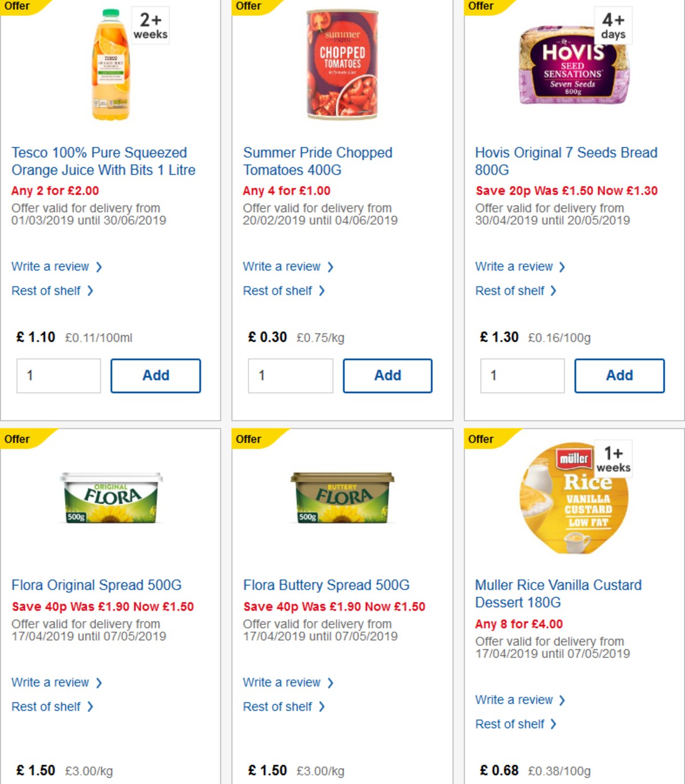Click Add for the orange juice
The height and width of the screenshot is (784, 685).
tap(155, 375)
